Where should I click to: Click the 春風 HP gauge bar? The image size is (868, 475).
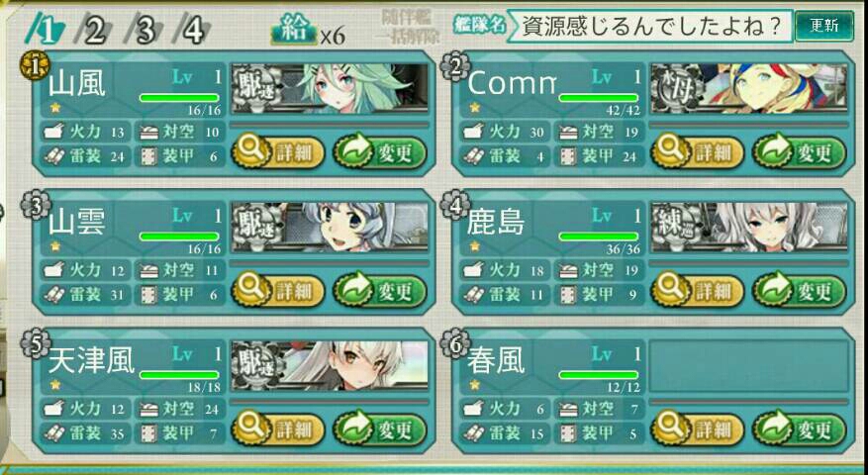(599, 375)
